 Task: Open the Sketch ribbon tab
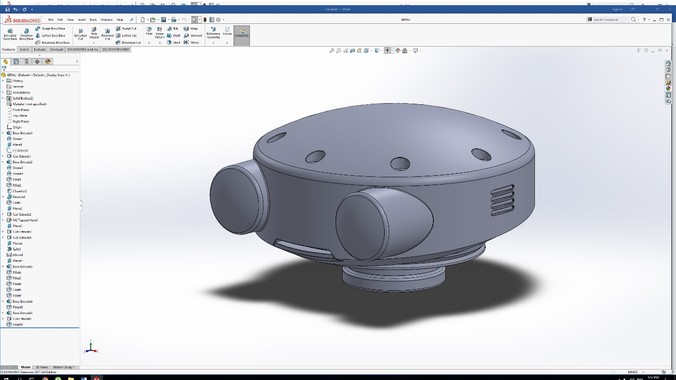25,50
